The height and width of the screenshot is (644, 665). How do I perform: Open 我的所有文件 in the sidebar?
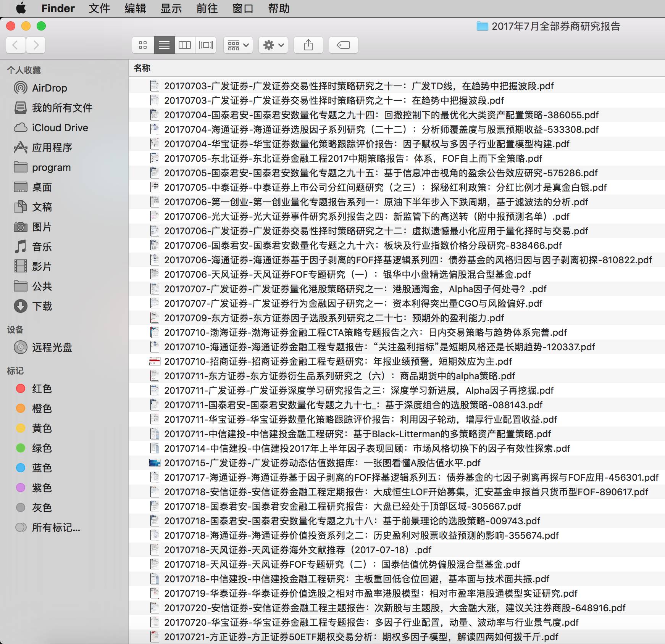[53, 108]
